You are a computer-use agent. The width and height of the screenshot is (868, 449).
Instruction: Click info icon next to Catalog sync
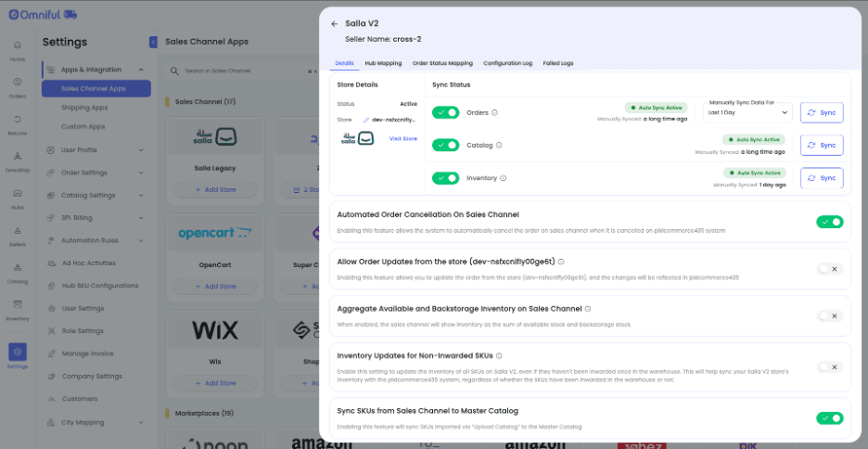(x=500, y=146)
